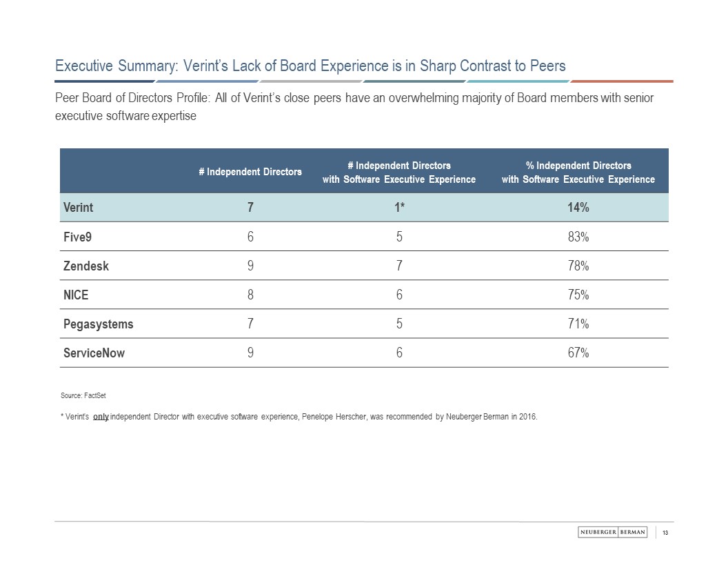This screenshot has width=728, height=563.
Task: Click the Neuberger Berman logo
Action: [611, 532]
